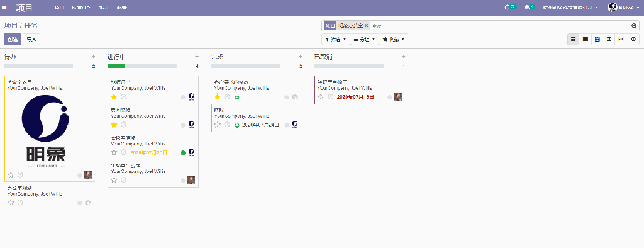
Task: Click assignee photo on last 进行中 card
Action: (191, 180)
